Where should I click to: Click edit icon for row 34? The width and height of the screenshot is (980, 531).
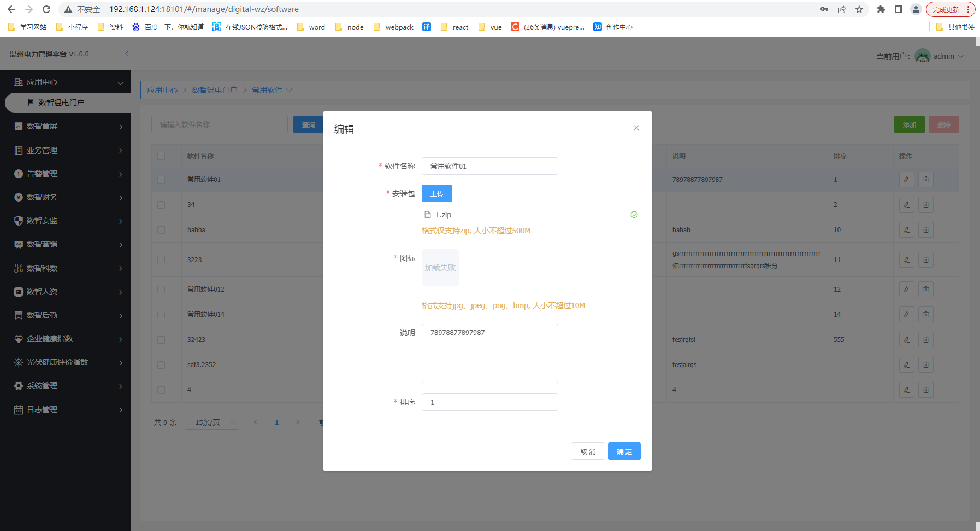907,205
